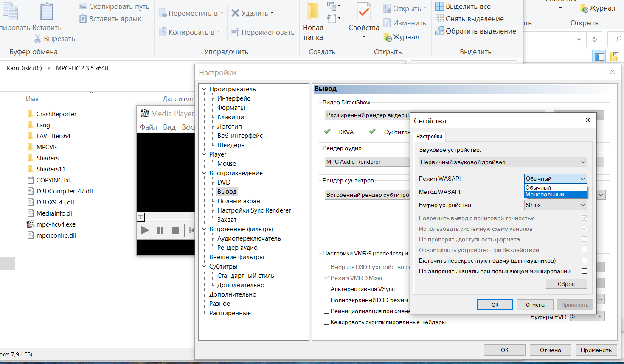Click the Обратить выделение icon

click(x=439, y=31)
